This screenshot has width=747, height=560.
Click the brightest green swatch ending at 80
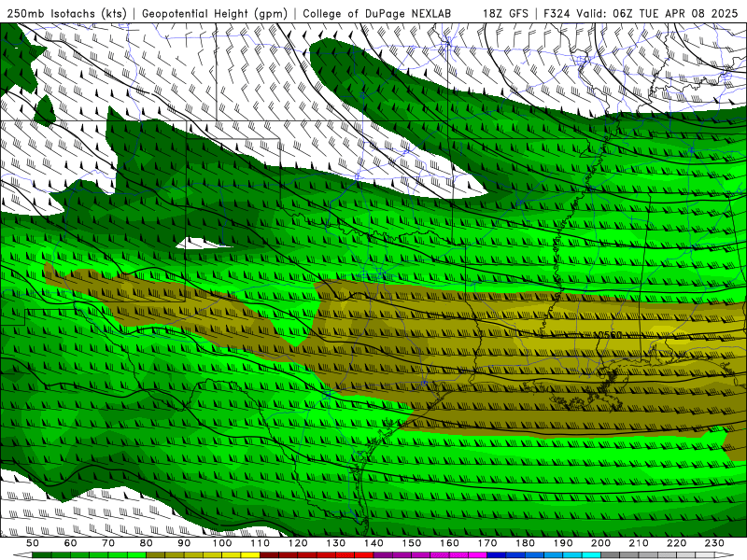coord(136,555)
